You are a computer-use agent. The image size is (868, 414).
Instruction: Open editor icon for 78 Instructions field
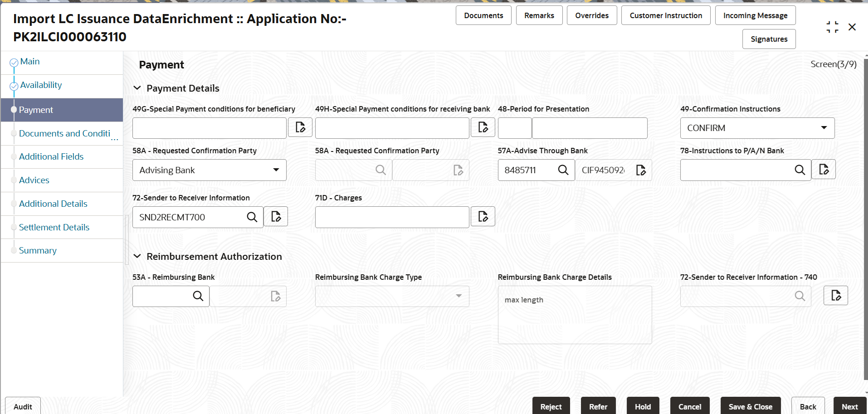click(824, 169)
